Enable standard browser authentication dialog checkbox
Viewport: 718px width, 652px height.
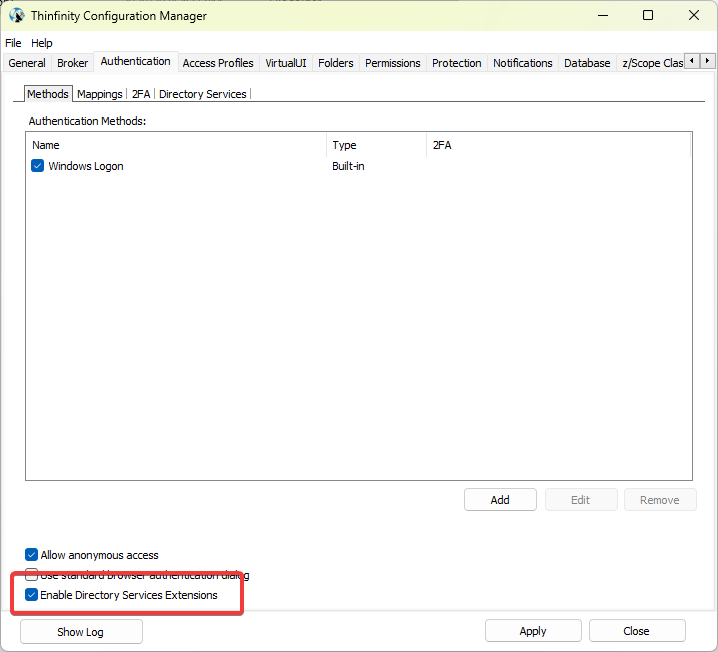pyautogui.click(x=31, y=574)
